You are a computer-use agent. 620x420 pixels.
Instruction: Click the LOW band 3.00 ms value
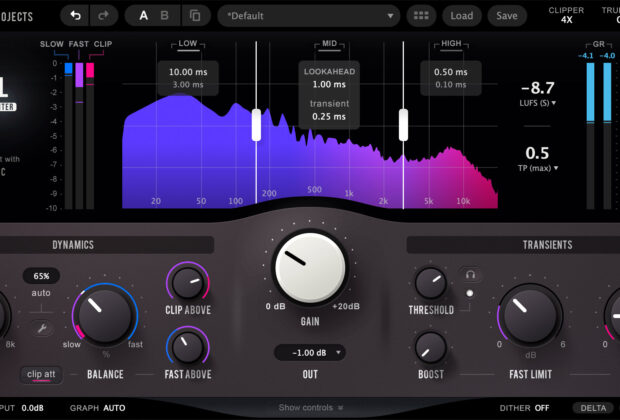[x=188, y=85]
